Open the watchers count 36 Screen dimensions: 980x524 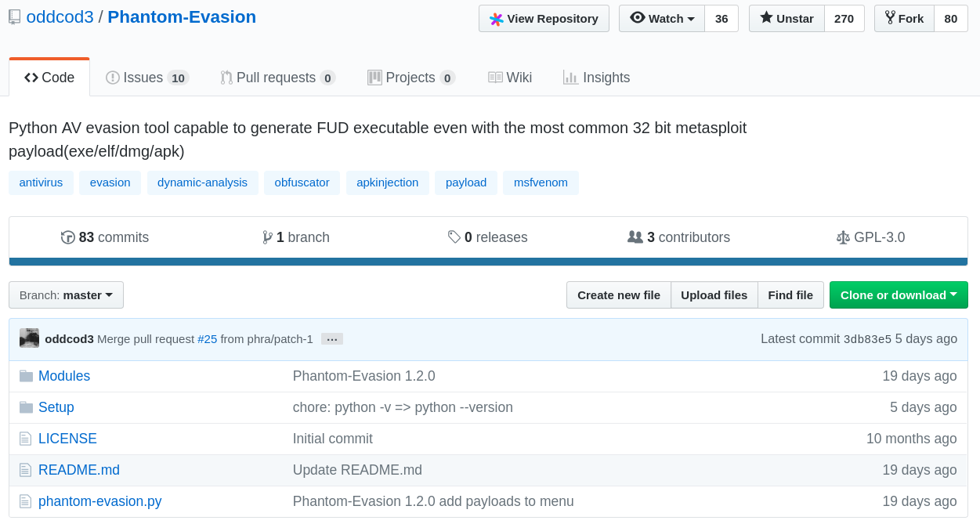(721, 19)
